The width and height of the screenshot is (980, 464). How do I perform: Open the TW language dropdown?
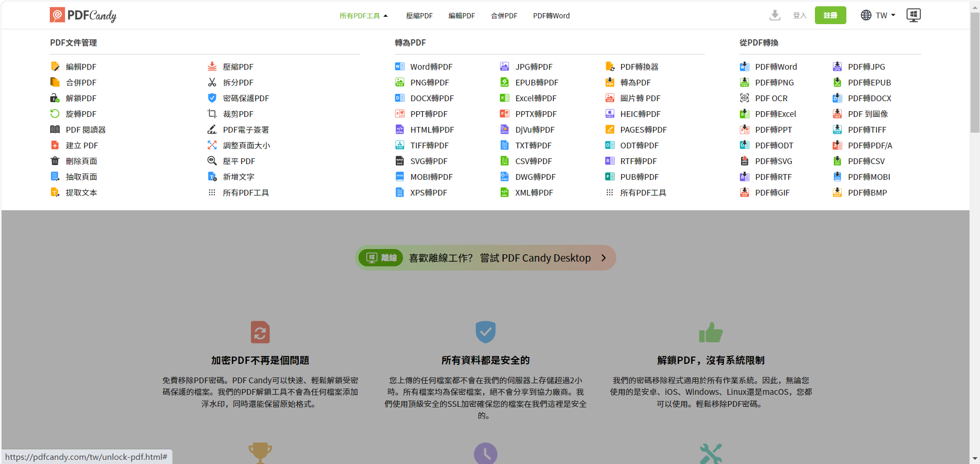pos(878,15)
